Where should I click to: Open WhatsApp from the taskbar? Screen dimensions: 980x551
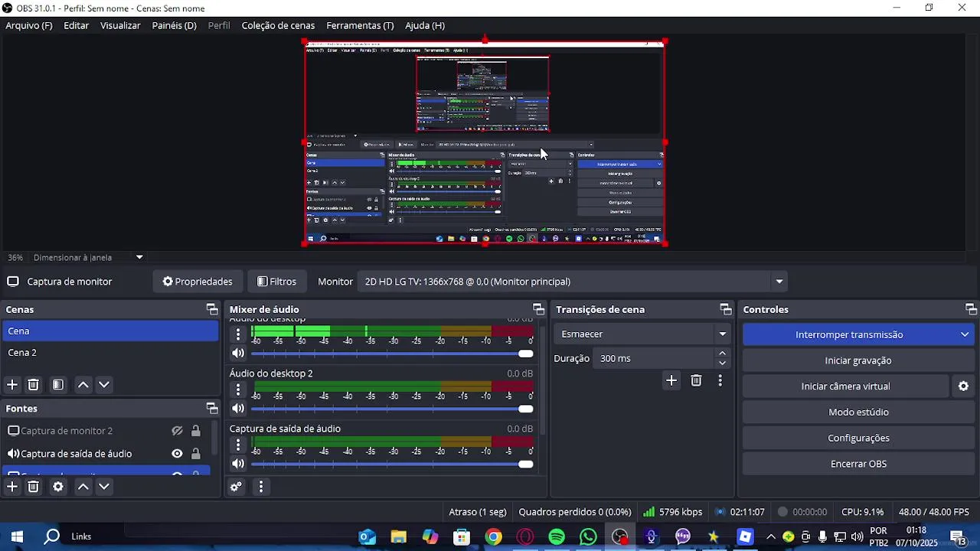[588, 536]
